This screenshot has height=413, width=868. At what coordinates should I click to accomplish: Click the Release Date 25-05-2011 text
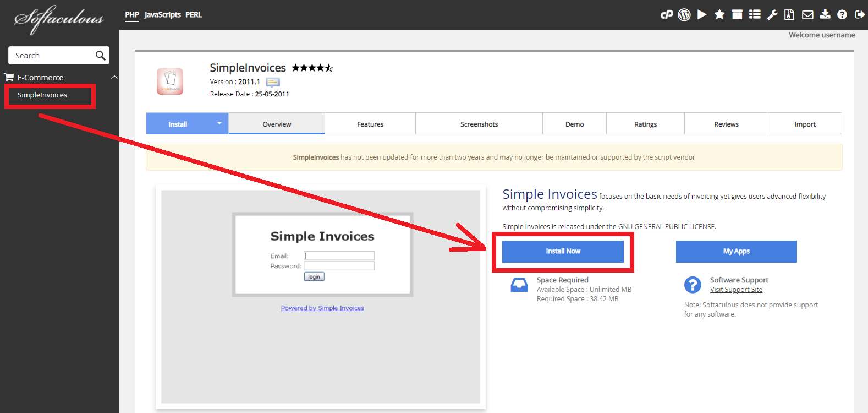tap(249, 94)
